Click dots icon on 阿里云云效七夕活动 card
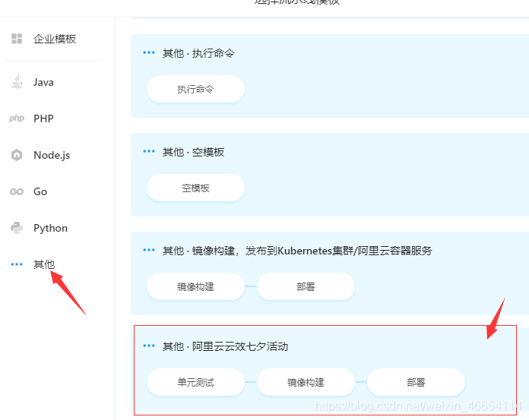The image size is (529, 420). point(149,346)
